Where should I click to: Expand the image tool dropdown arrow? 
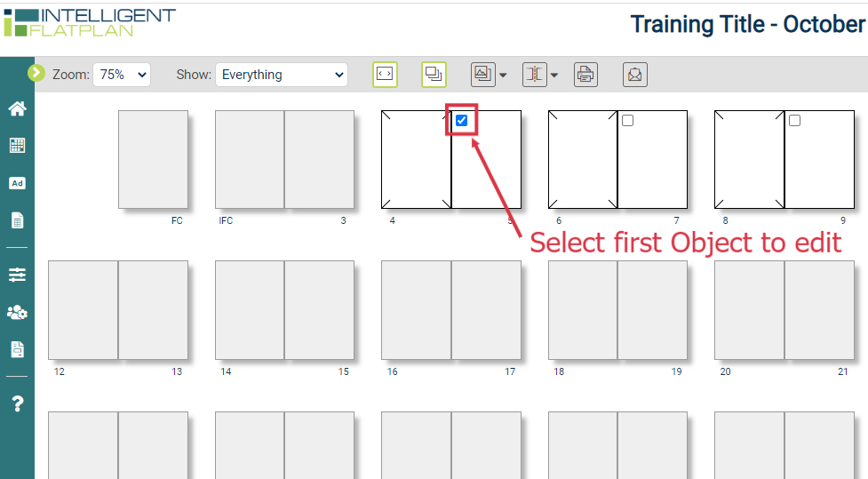pyautogui.click(x=503, y=76)
